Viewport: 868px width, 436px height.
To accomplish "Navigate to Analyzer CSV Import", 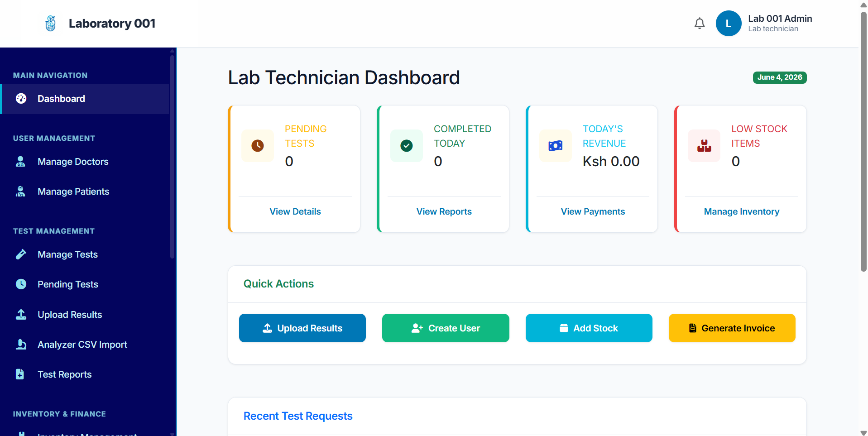I will [85, 345].
